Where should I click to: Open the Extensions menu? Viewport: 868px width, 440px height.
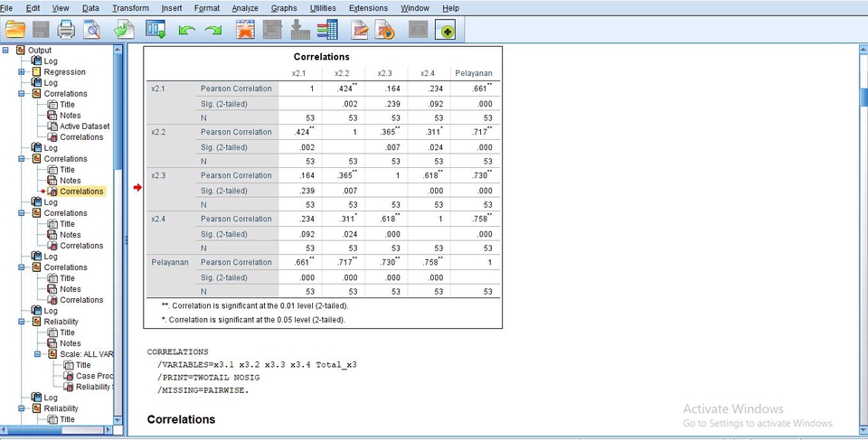(368, 8)
